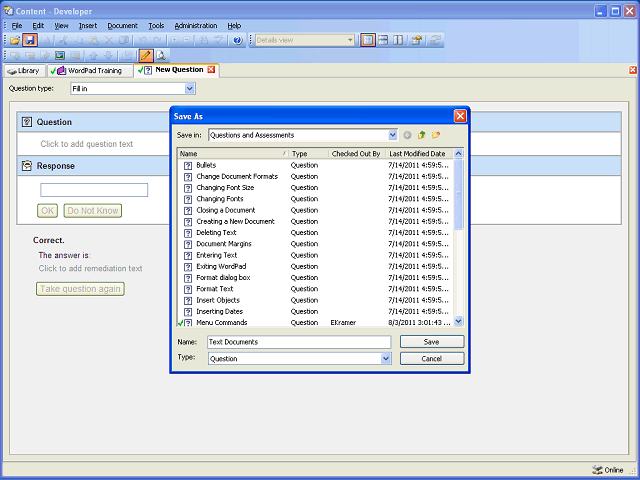This screenshot has width=640, height=480.
Task: Sort by Last Modified Date column
Action: [419, 154]
